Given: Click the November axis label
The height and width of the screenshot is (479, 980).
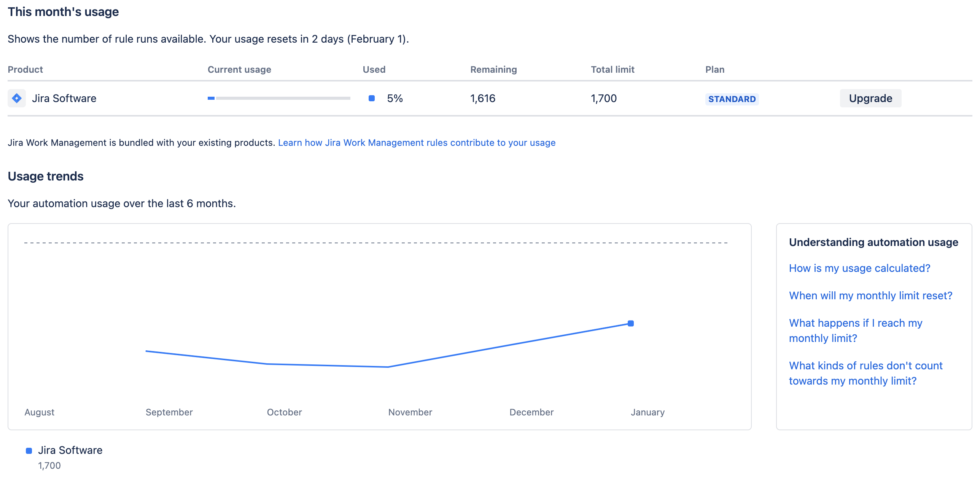Looking at the screenshot, I should coord(410,412).
